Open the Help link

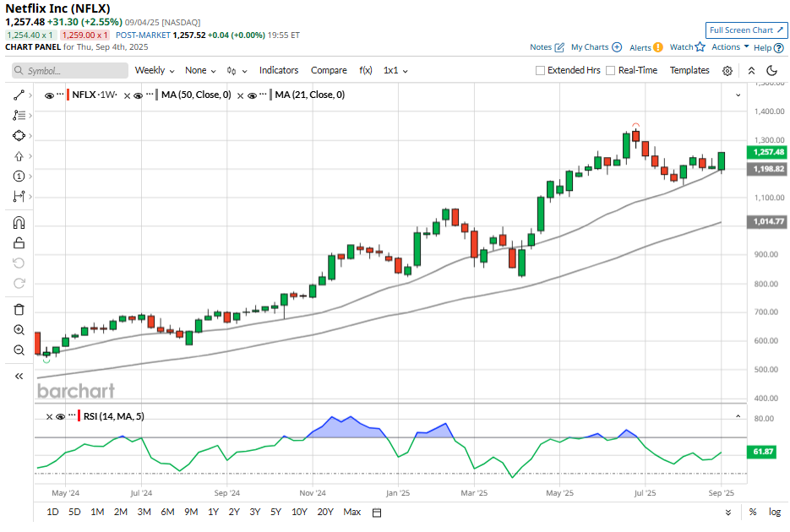768,48
